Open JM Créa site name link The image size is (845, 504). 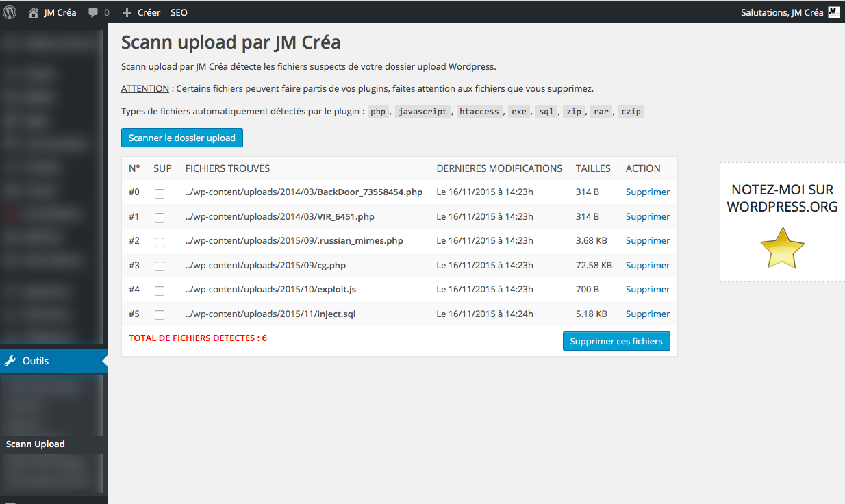point(60,12)
